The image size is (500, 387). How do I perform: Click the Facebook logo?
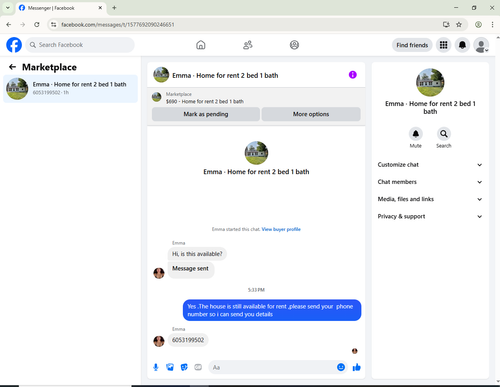coord(14,45)
